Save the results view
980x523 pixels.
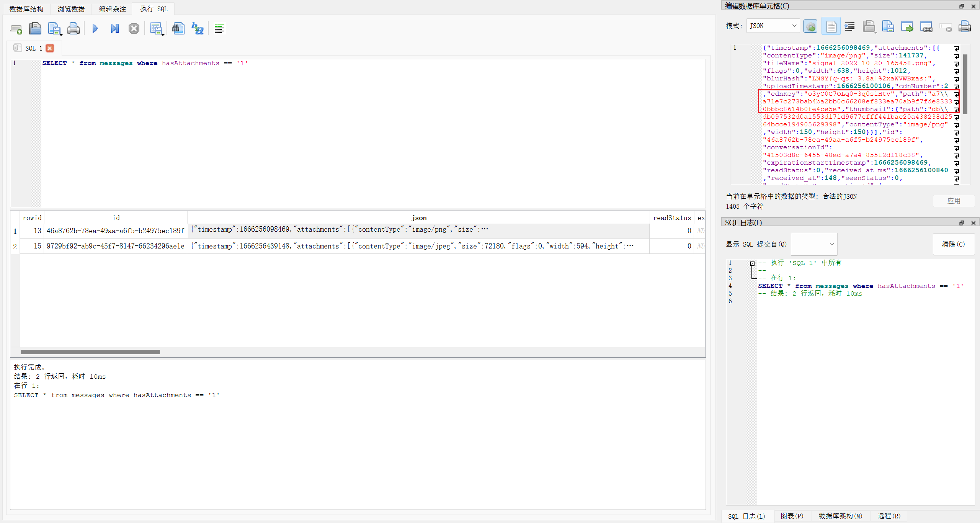click(156, 29)
